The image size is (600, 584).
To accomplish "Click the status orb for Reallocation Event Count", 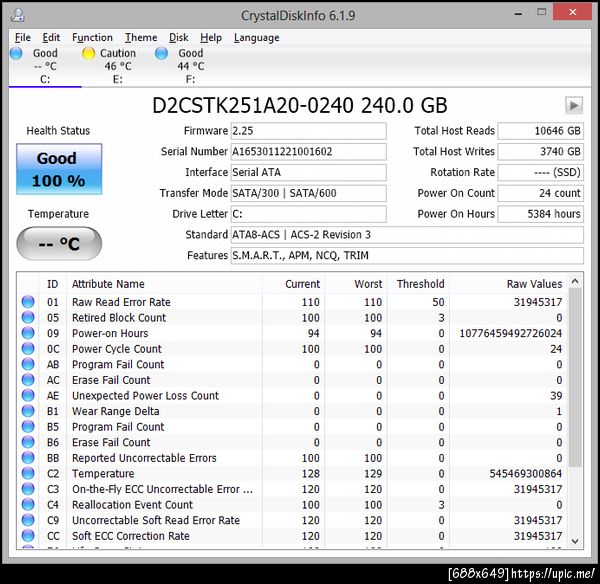I will (28, 504).
